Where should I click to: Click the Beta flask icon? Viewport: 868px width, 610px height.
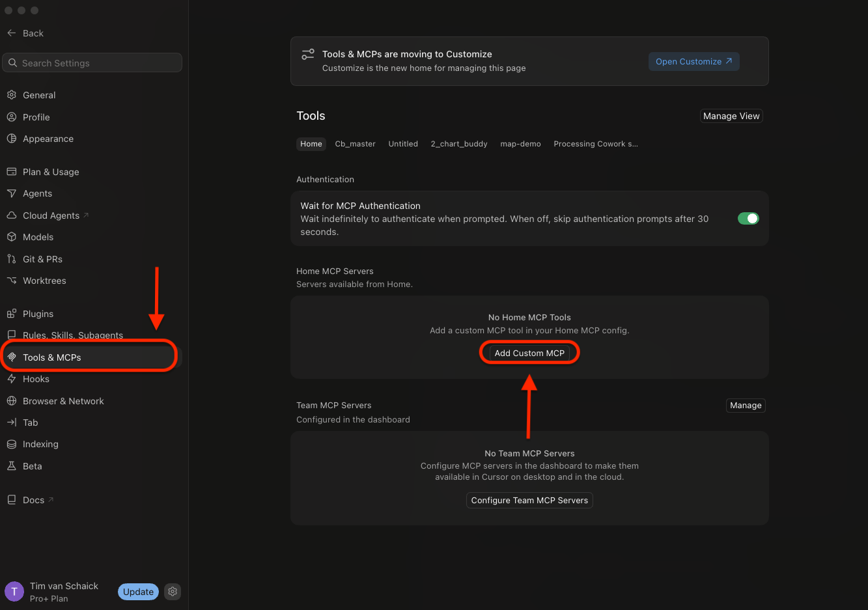tap(12, 466)
